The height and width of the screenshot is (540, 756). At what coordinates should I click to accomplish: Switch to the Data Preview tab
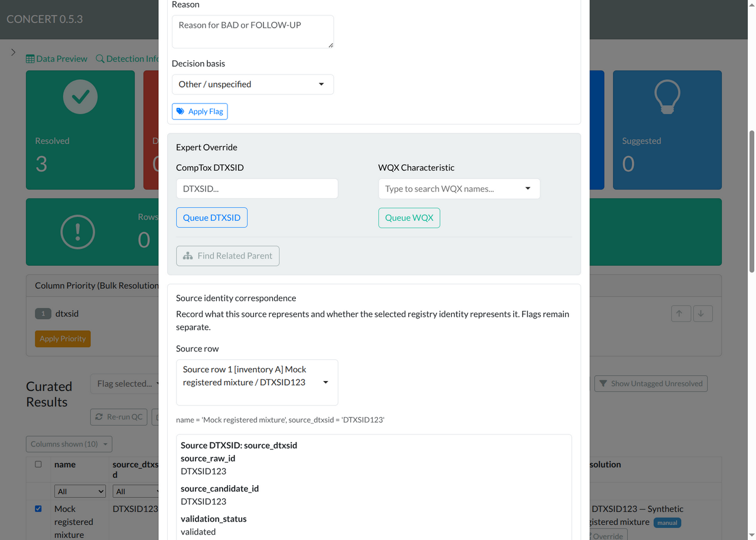pyautogui.click(x=57, y=59)
